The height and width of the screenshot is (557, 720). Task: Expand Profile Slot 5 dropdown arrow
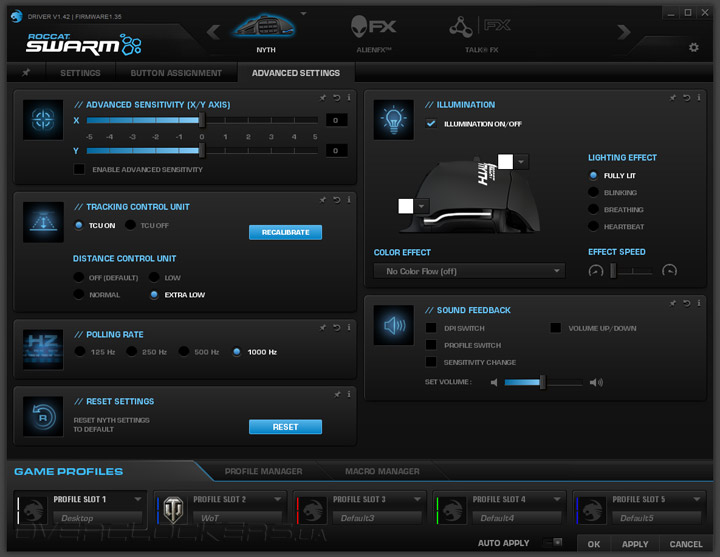[697, 499]
